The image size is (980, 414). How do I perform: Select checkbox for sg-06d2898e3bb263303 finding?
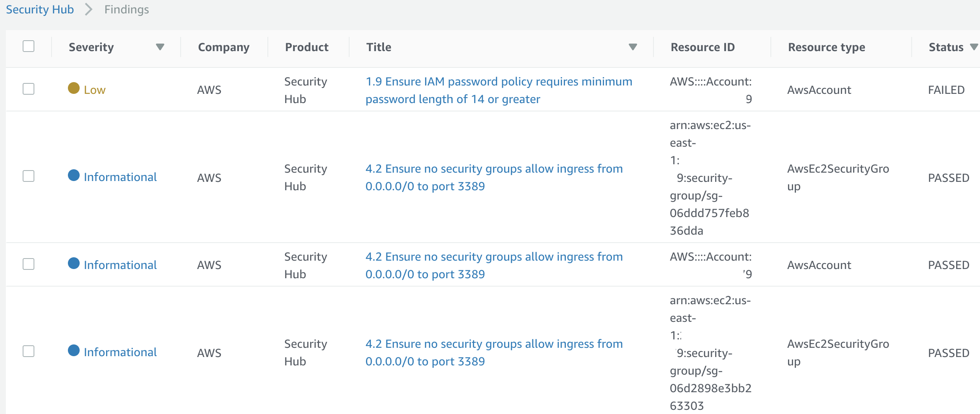(x=29, y=352)
